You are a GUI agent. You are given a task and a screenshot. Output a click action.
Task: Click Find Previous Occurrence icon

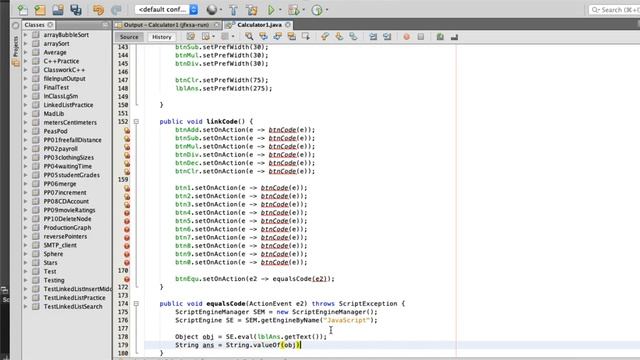tap(263, 37)
